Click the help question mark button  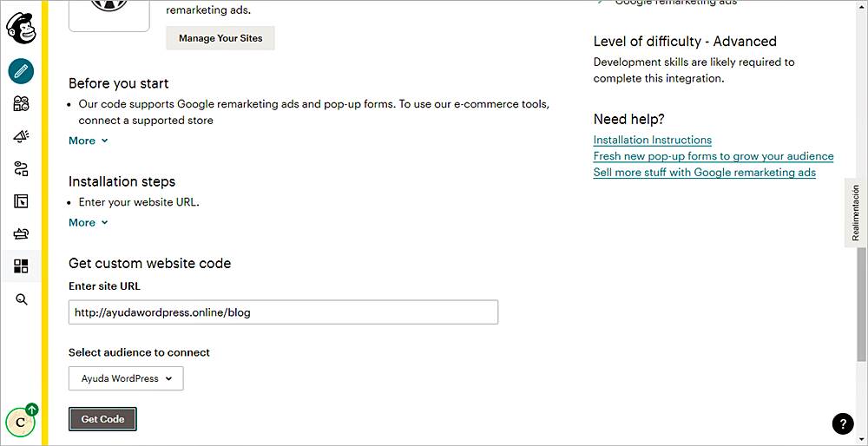(842, 423)
